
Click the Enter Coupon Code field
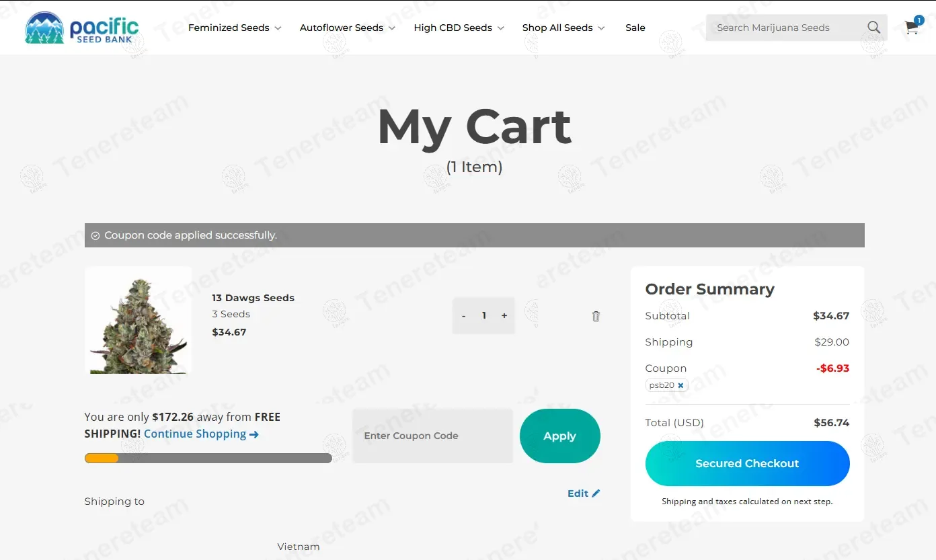[432, 436]
